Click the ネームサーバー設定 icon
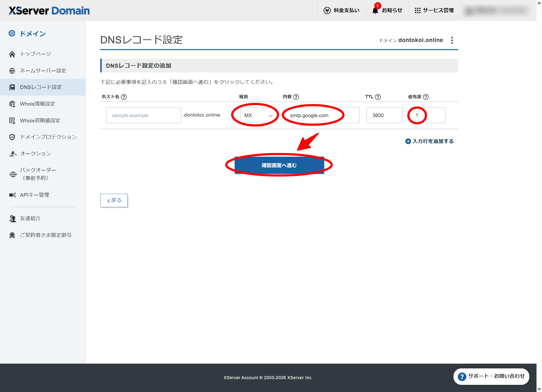542x392 pixels. click(x=12, y=71)
